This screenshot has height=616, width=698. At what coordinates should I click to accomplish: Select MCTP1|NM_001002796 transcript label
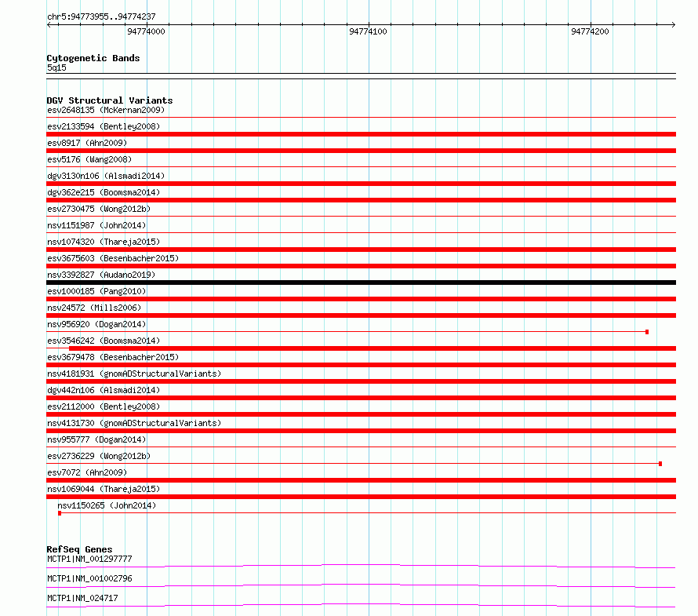89,578
